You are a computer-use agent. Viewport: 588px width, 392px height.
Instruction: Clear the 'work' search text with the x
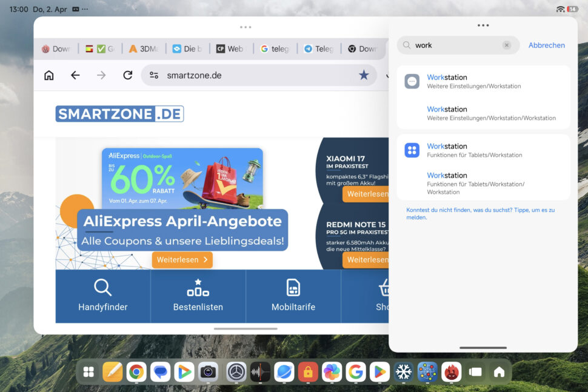coord(507,45)
